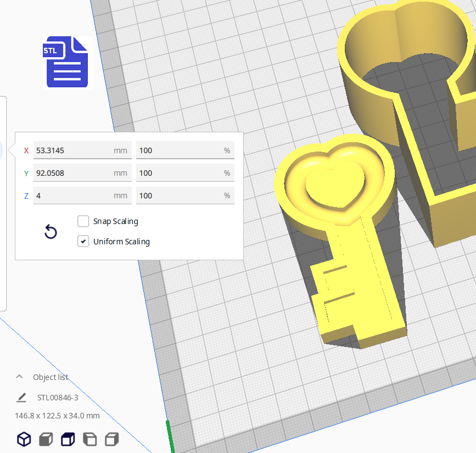Enable the Snap Scaling checkbox
476x453 pixels.
coord(83,221)
